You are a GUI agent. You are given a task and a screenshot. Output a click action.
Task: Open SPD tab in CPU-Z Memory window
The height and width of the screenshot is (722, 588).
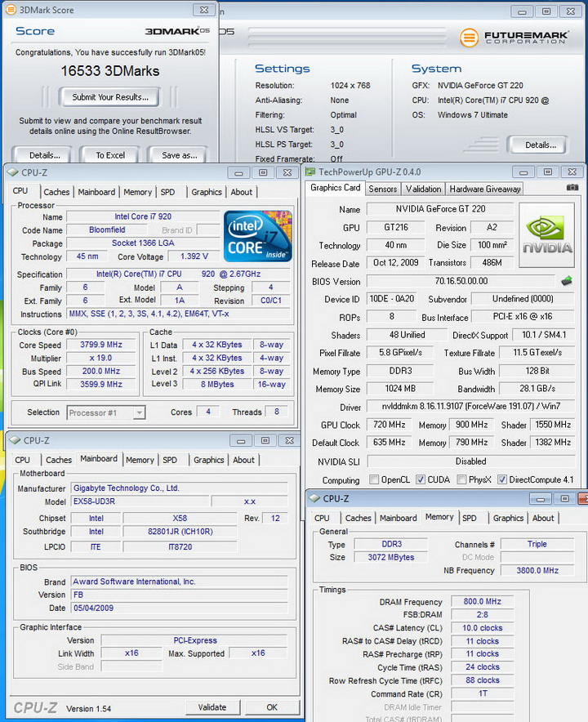(x=470, y=518)
